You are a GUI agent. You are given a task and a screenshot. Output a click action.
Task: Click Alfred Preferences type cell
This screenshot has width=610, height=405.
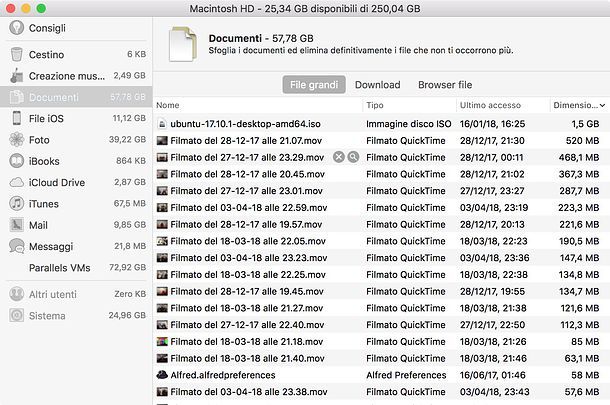(x=406, y=375)
